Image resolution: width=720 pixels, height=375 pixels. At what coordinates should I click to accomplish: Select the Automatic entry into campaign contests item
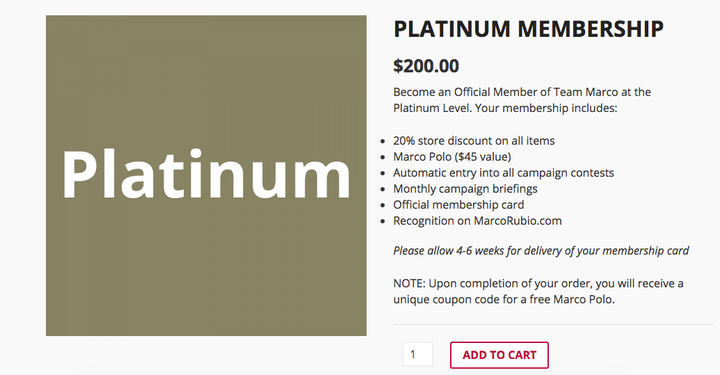pyautogui.click(x=503, y=173)
